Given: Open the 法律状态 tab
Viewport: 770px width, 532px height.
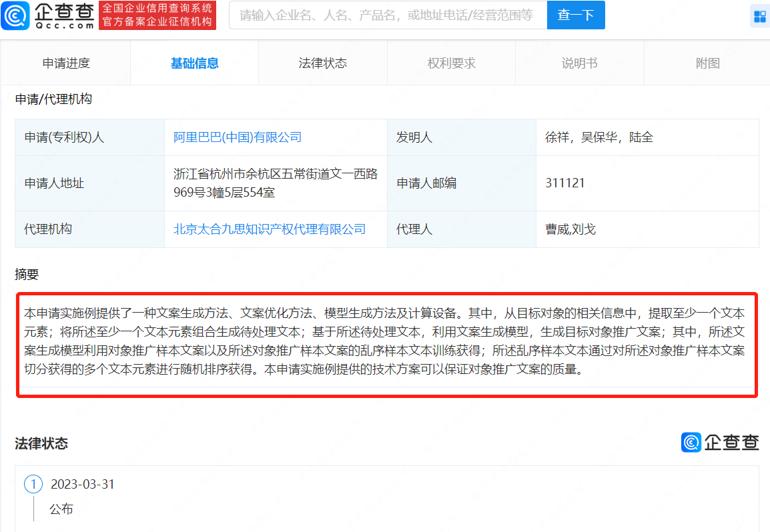Looking at the screenshot, I should tap(323, 63).
